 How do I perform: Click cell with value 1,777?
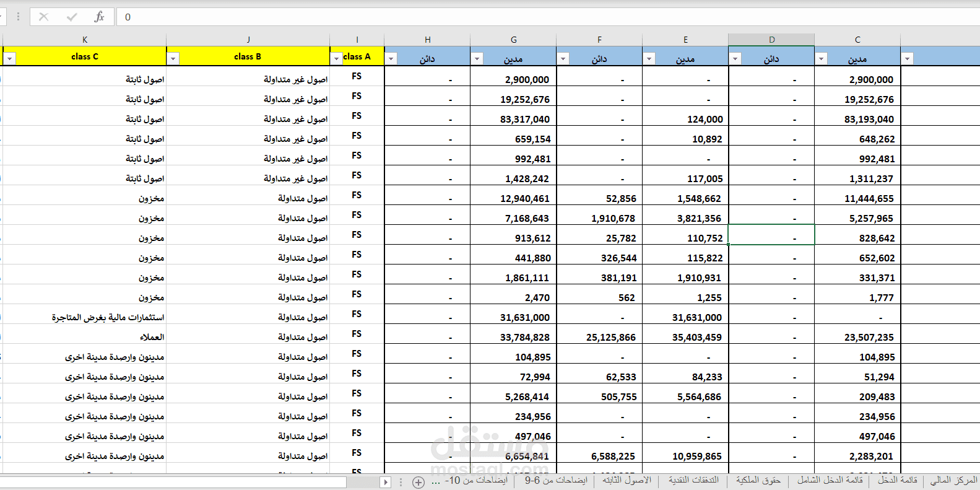point(858,295)
